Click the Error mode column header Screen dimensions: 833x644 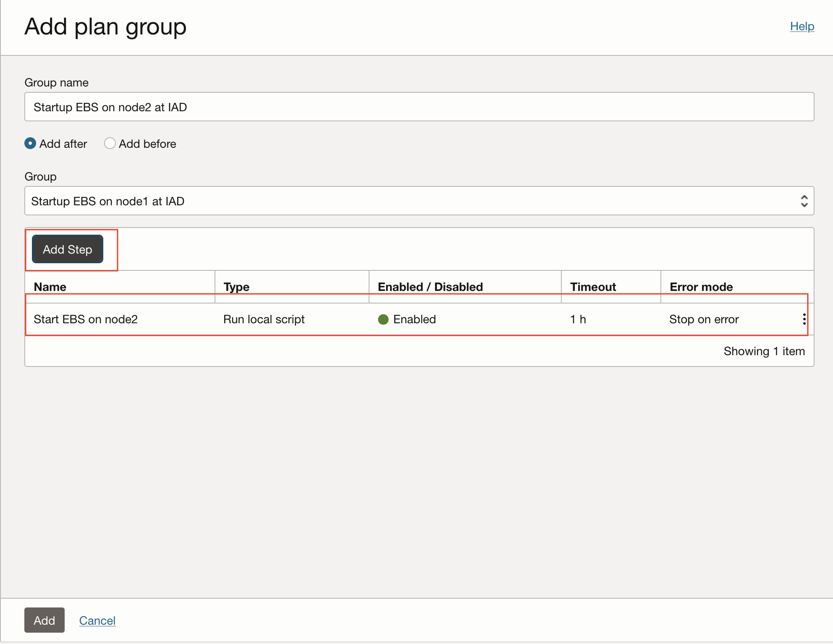[701, 287]
